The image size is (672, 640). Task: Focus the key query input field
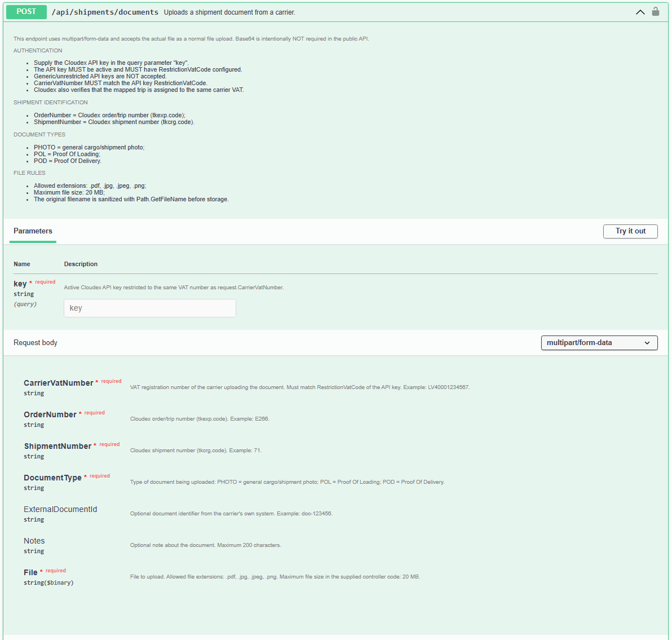point(149,308)
